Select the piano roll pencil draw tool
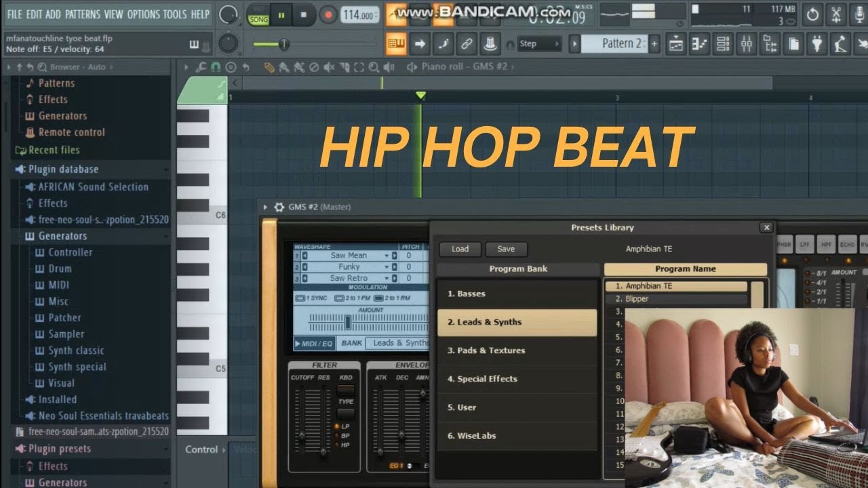 point(269,66)
